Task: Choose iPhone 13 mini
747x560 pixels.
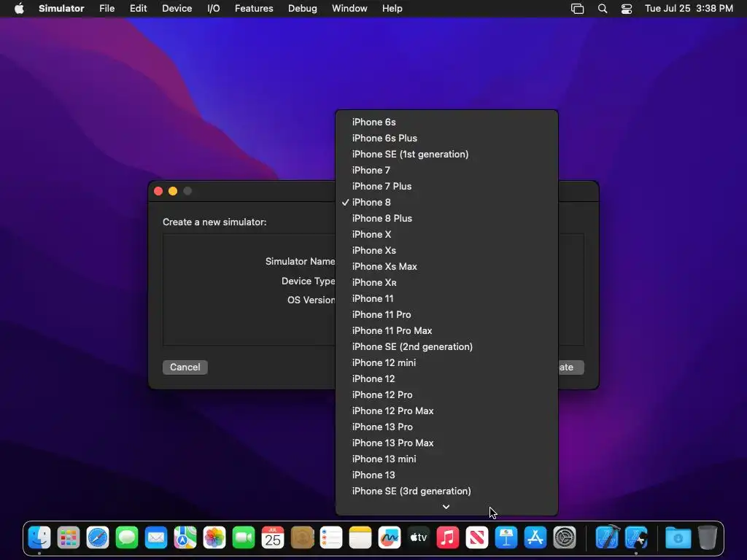Action: click(446, 459)
